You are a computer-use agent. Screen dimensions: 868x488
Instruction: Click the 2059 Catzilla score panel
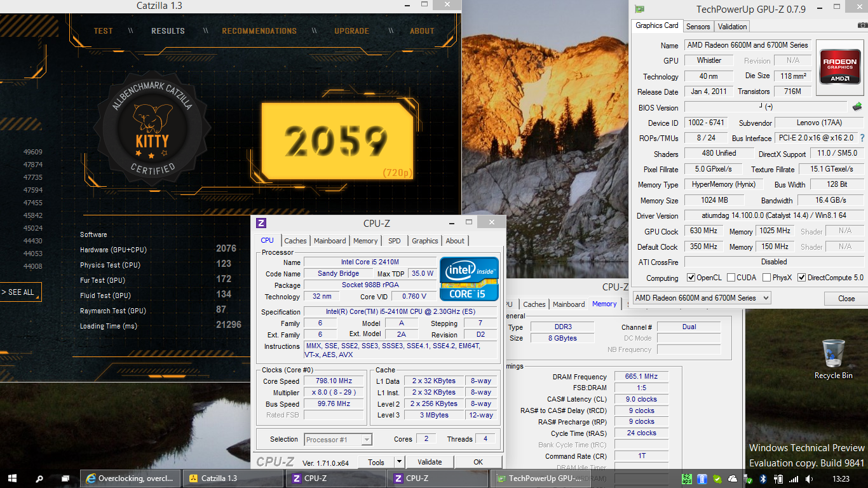[338, 141]
